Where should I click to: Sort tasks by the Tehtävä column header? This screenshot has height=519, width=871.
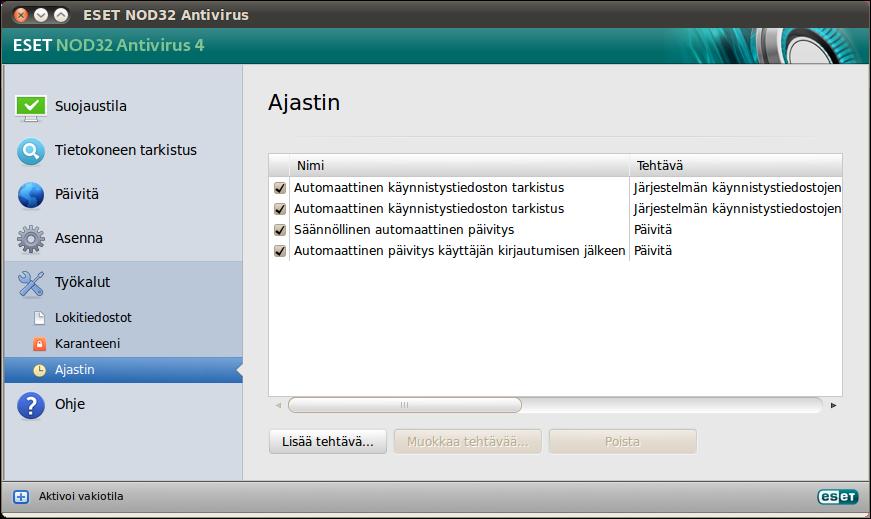pyautogui.click(x=736, y=166)
